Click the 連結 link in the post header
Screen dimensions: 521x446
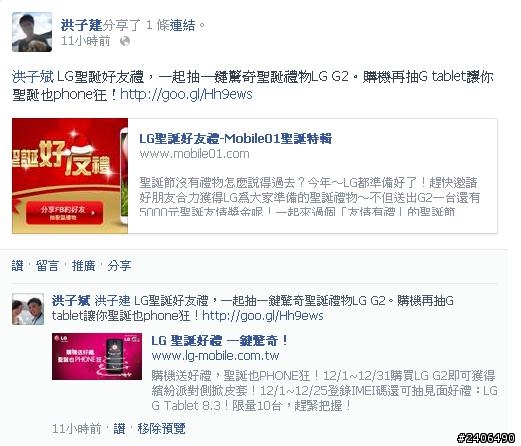(x=182, y=25)
